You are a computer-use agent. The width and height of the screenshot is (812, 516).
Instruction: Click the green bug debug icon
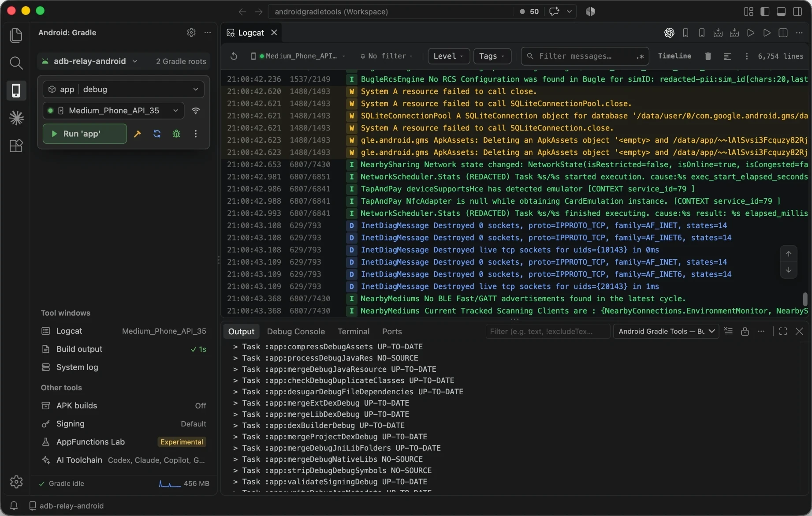(176, 134)
